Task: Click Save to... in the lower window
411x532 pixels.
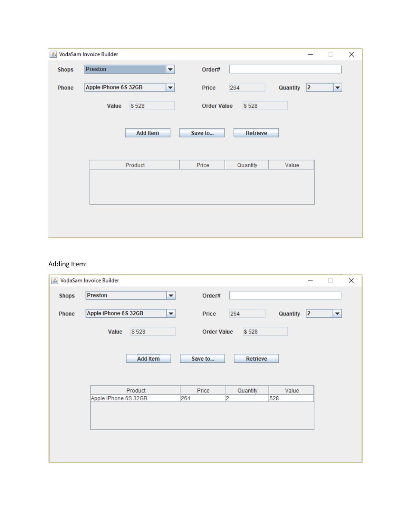Action: 202,359
